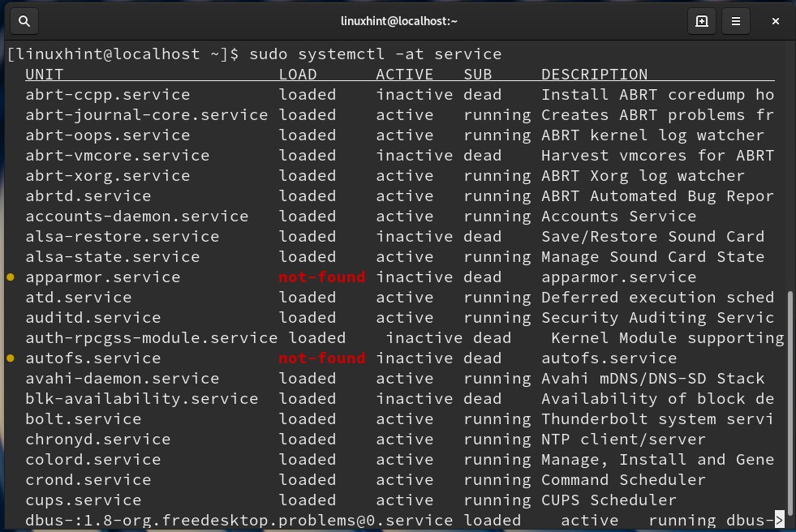Click the UNIT column header
This screenshot has width=796, height=532.
tap(45, 75)
